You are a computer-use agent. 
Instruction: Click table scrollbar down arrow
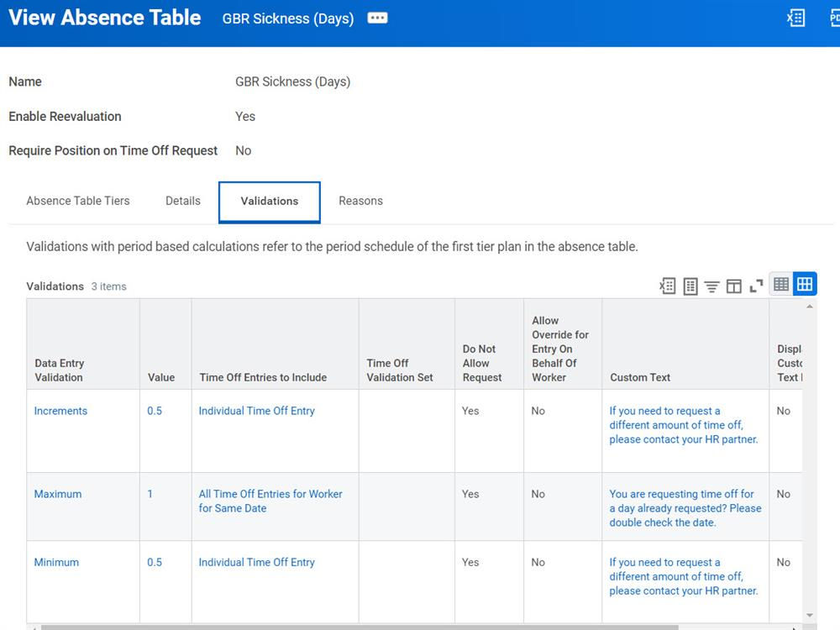tap(810, 615)
